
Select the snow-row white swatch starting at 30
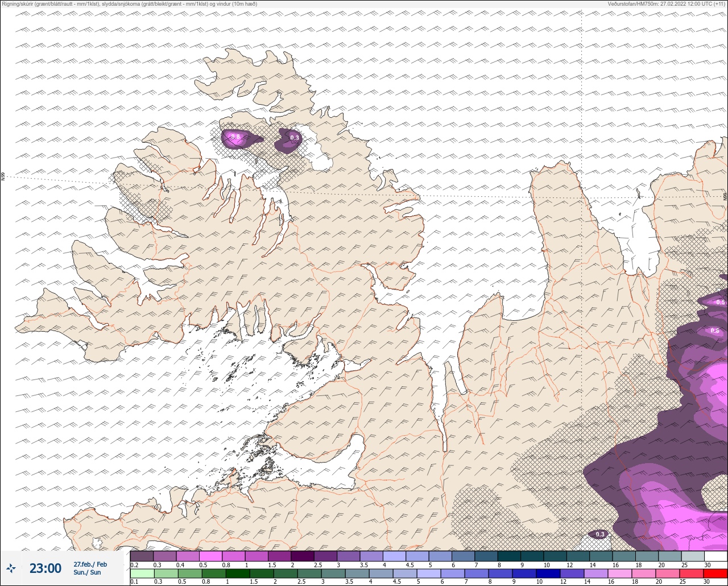[x=716, y=556]
